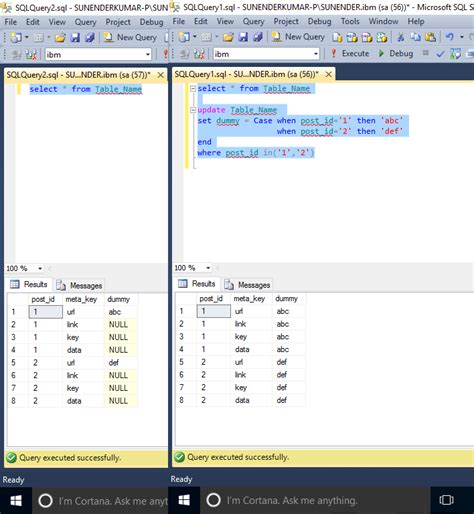Click the blue checkmark Parse icon

point(440,54)
